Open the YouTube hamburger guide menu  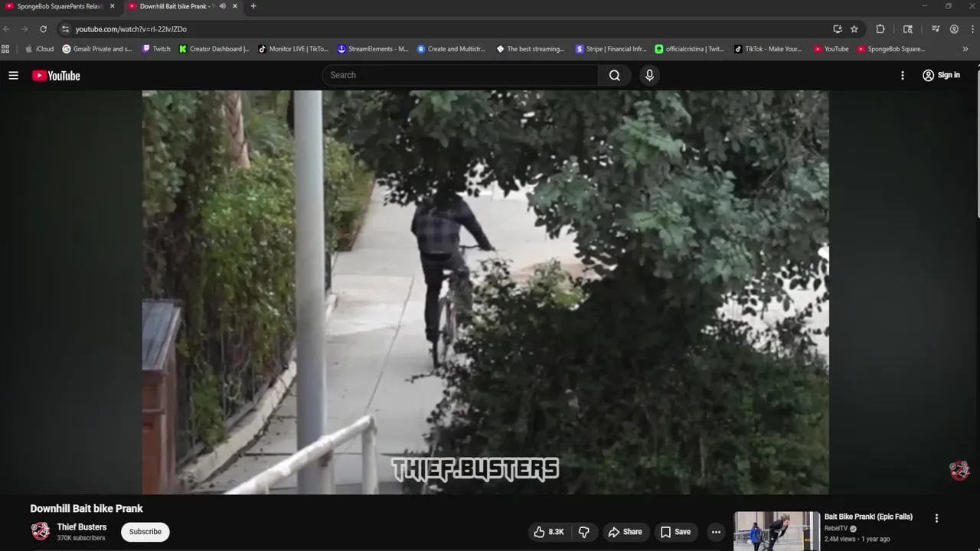[x=13, y=75]
